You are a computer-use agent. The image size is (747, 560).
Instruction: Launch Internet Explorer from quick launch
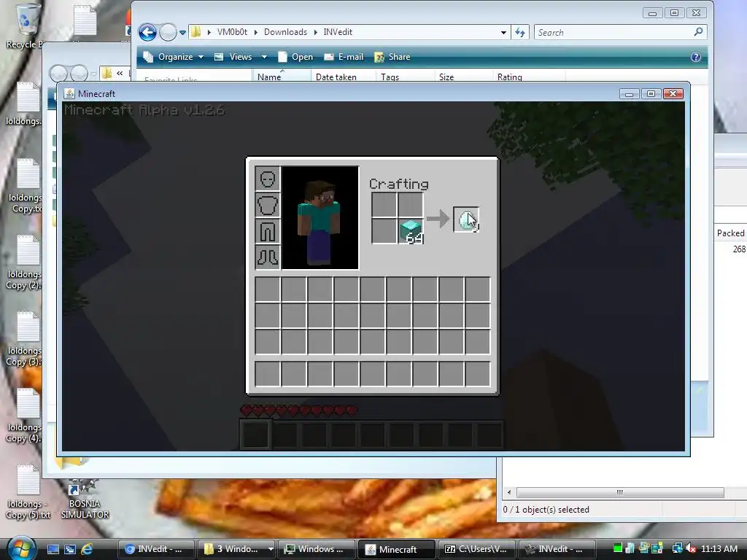point(87,549)
